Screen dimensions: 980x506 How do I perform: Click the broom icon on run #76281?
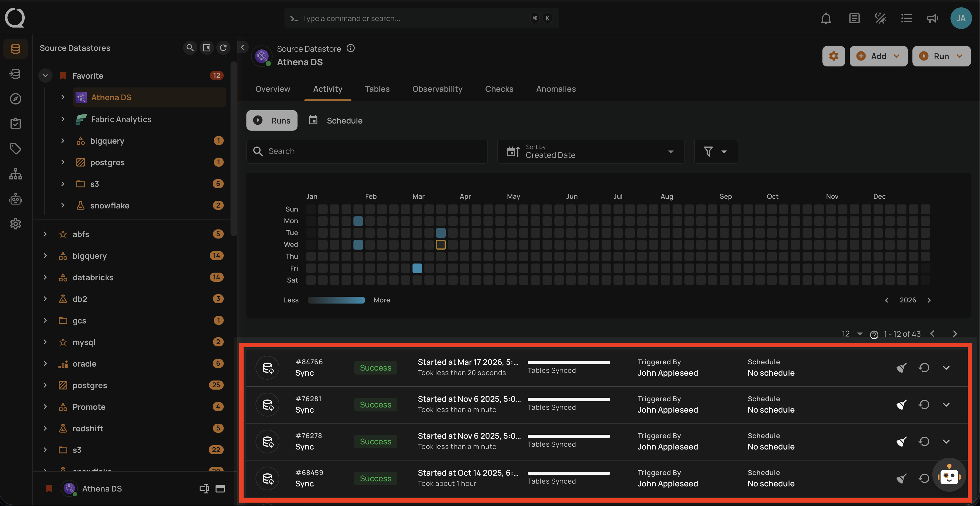click(901, 404)
